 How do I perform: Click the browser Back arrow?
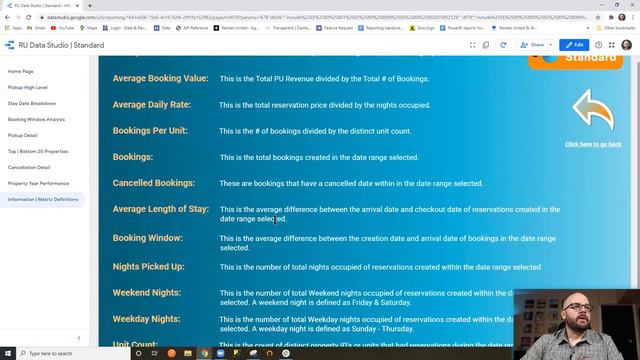tap(7, 18)
